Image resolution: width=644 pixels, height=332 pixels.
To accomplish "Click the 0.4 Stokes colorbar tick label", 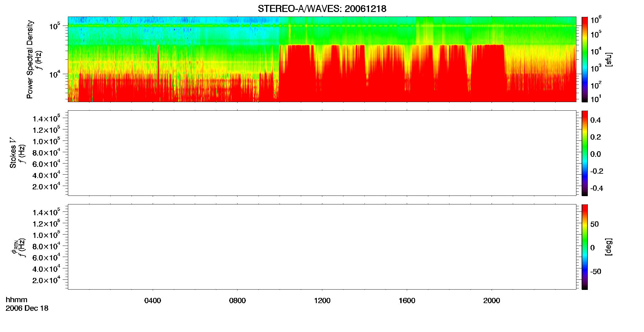I will (595, 120).
